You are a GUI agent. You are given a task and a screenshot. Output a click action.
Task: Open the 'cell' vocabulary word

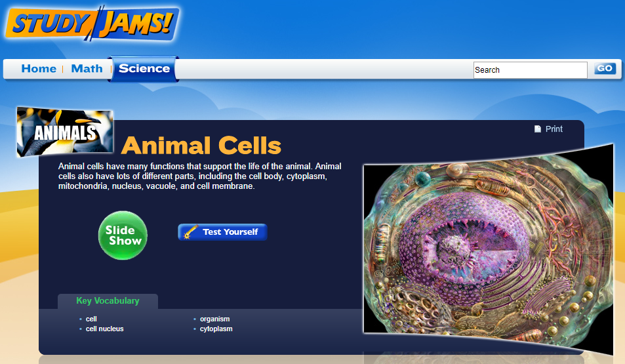tap(91, 319)
